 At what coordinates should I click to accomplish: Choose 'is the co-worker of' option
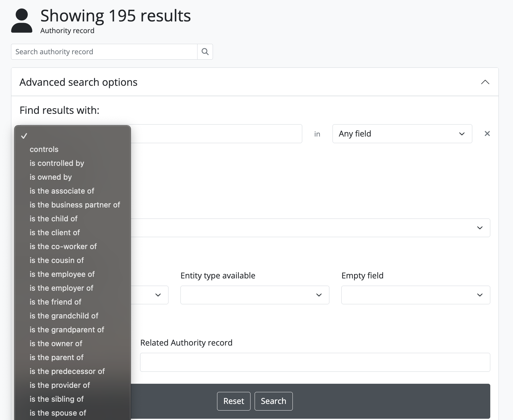(63, 247)
